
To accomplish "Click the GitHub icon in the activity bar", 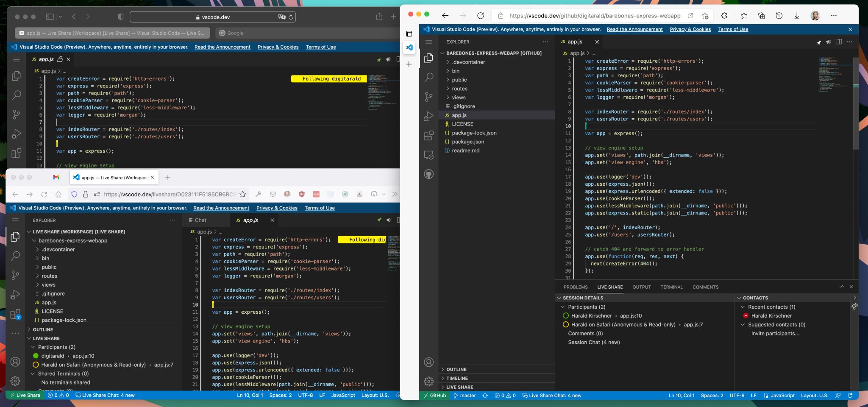I will [429, 174].
